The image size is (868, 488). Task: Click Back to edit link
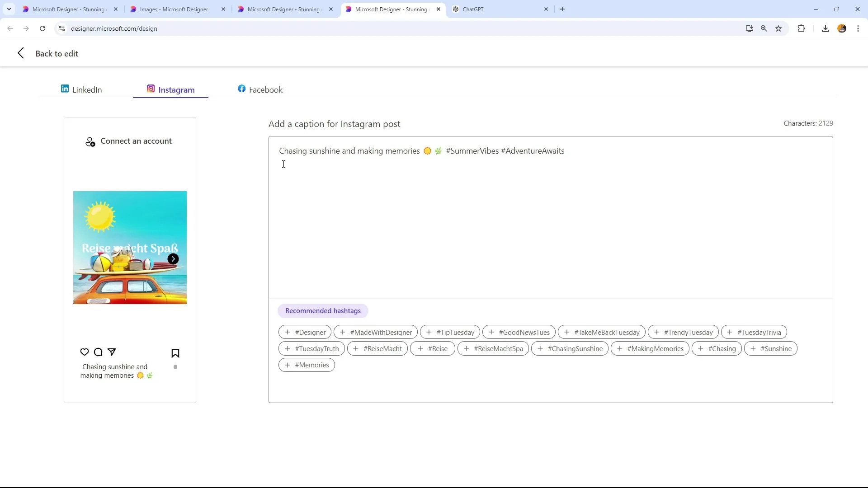57,53
